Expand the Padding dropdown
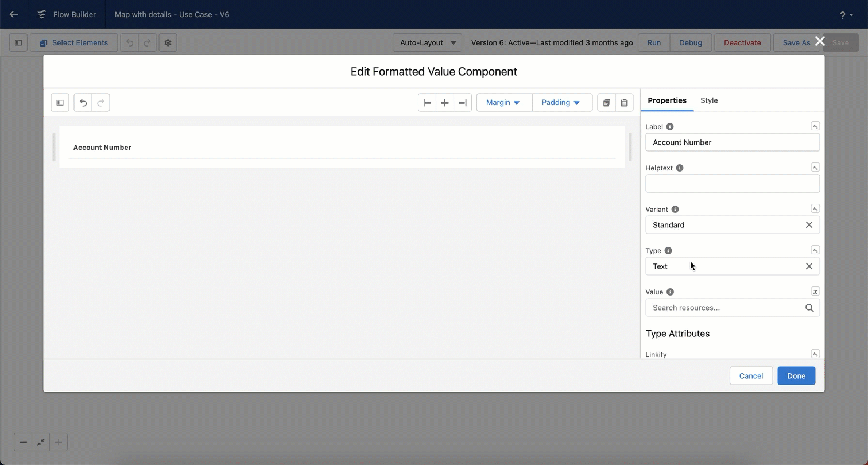Image resolution: width=868 pixels, height=465 pixels. click(x=561, y=103)
